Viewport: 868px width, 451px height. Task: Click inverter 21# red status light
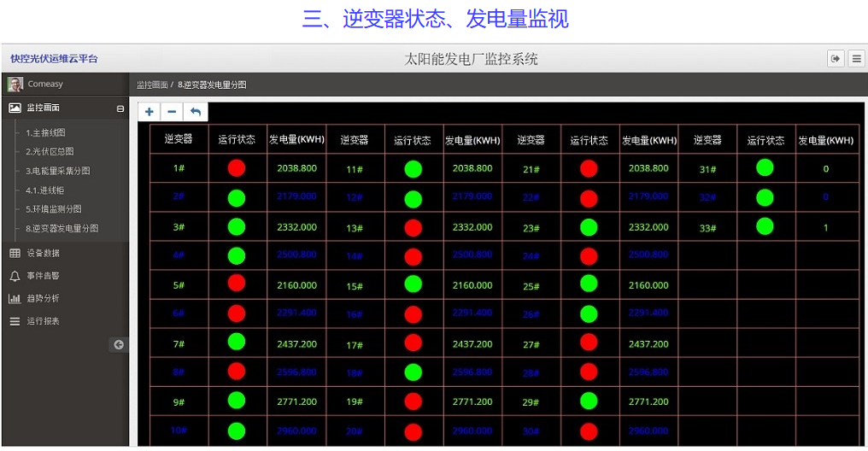coord(589,169)
